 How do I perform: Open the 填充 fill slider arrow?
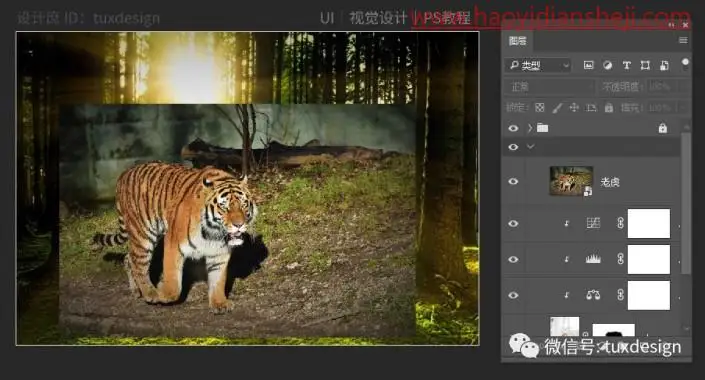pyautogui.click(x=684, y=107)
